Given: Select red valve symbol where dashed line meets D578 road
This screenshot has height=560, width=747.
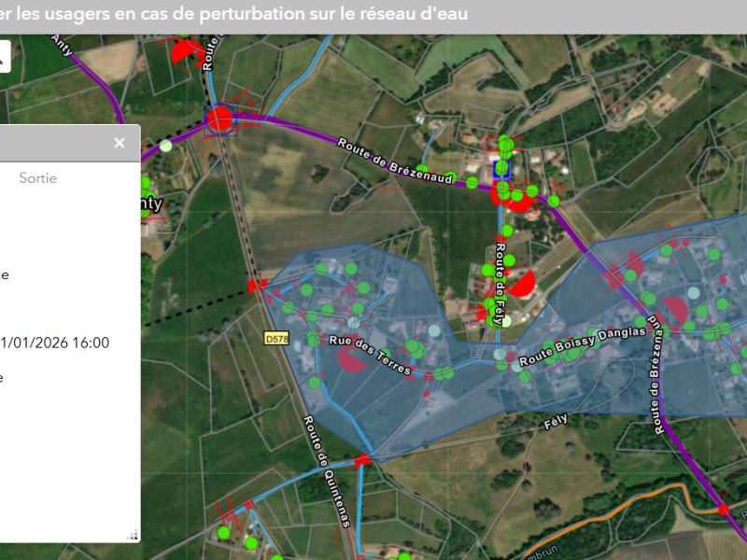Looking at the screenshot, I should click(257, 286).
